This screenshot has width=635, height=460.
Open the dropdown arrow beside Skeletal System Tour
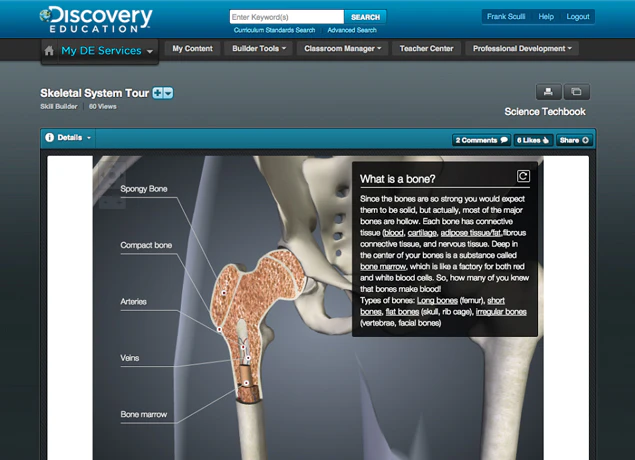[x=168, y=93]
